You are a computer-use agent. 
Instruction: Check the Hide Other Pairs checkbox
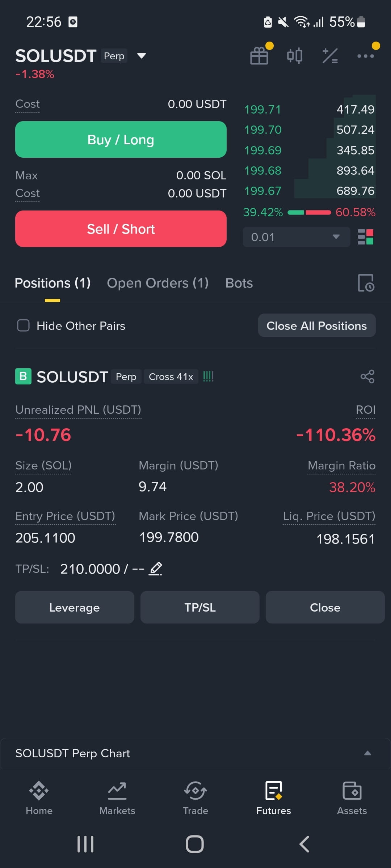24,325
